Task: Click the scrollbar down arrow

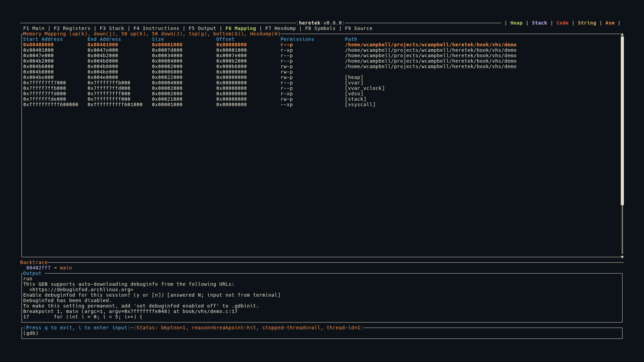Action: pyautogui.click(x=622, y=257)
